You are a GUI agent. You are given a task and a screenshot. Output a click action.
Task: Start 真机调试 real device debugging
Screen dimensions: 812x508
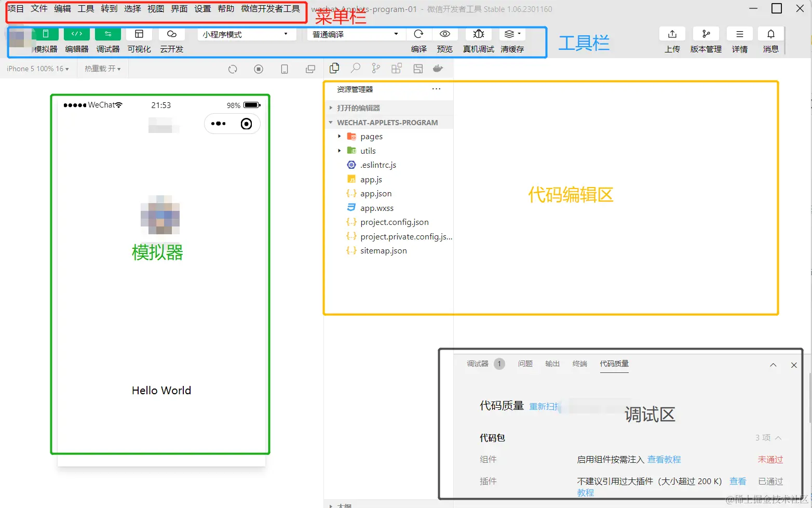tap(479, 34)
